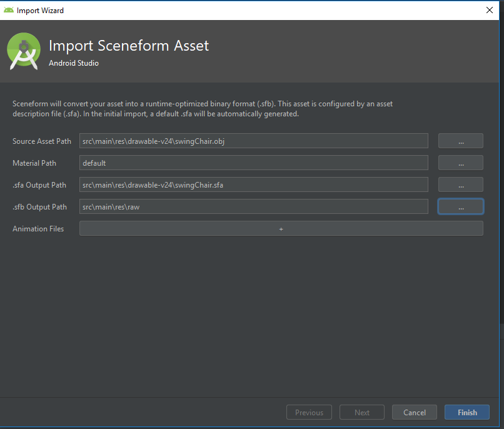Focus the Material Path field

click(254, 163)
